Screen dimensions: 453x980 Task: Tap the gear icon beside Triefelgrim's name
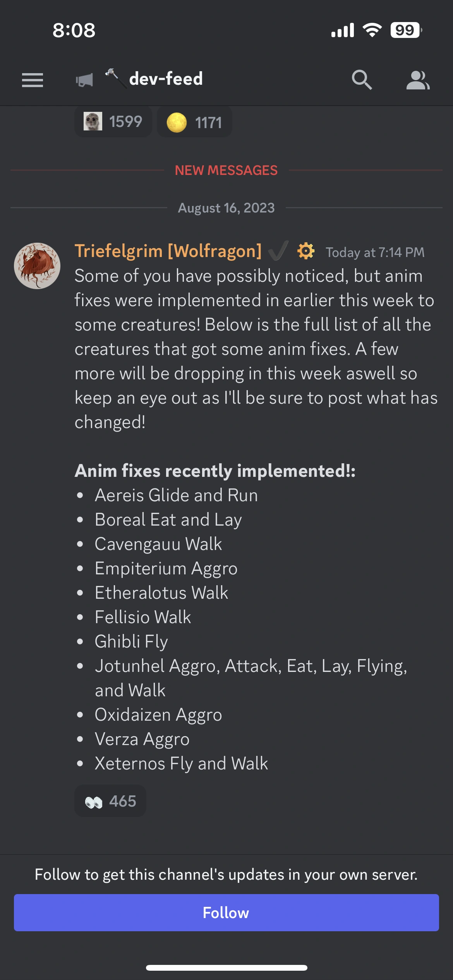coord(305,252)
